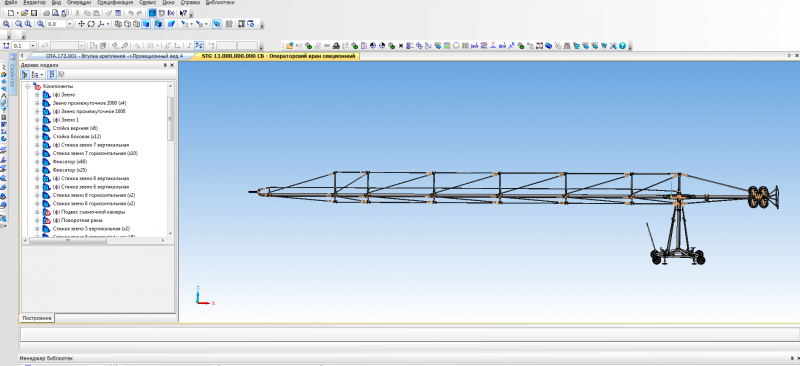This screenshot has height=366, width=800.
Task: Open the grid options dropdown arrow
Action: coord(158,46)
